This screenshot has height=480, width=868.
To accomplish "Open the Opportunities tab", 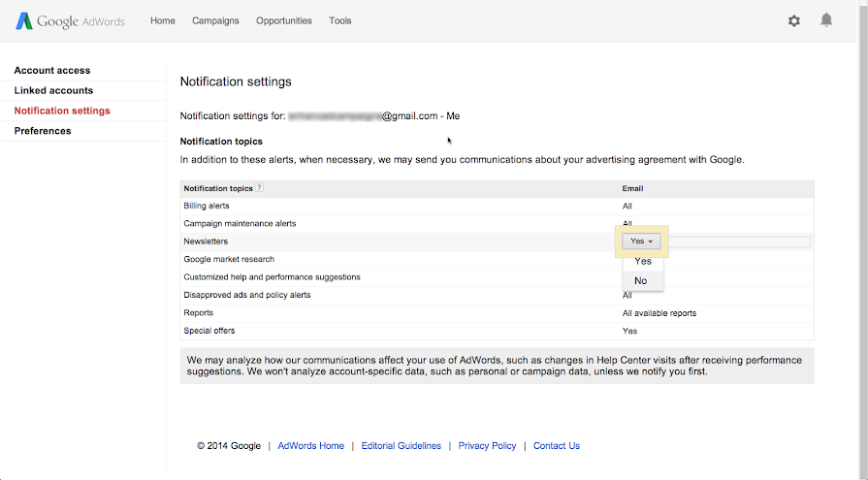I will click(x=284, y=20).
